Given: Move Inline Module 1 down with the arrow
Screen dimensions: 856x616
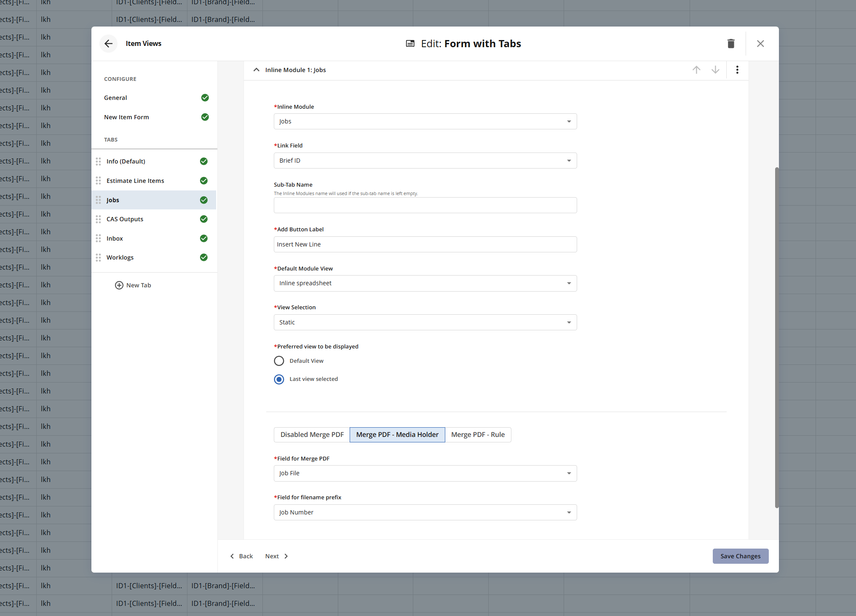Looking at the screenshot, I should pos(715,70).
